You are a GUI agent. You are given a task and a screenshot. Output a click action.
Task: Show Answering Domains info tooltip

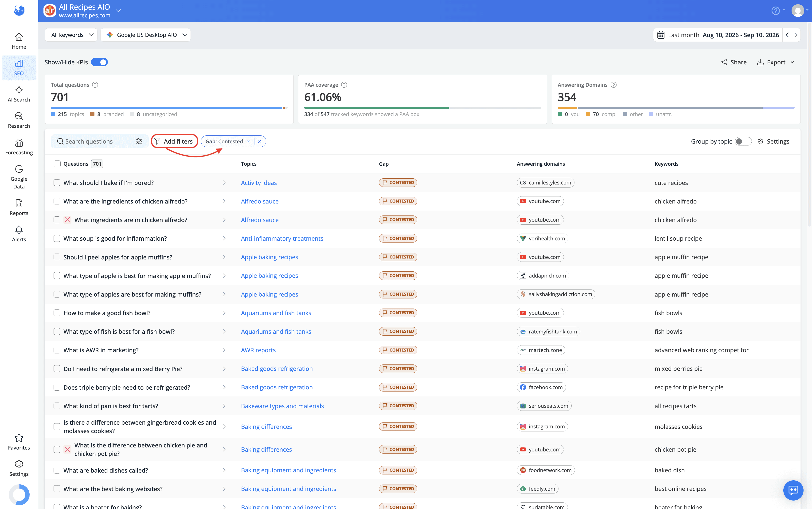[613, 85]
